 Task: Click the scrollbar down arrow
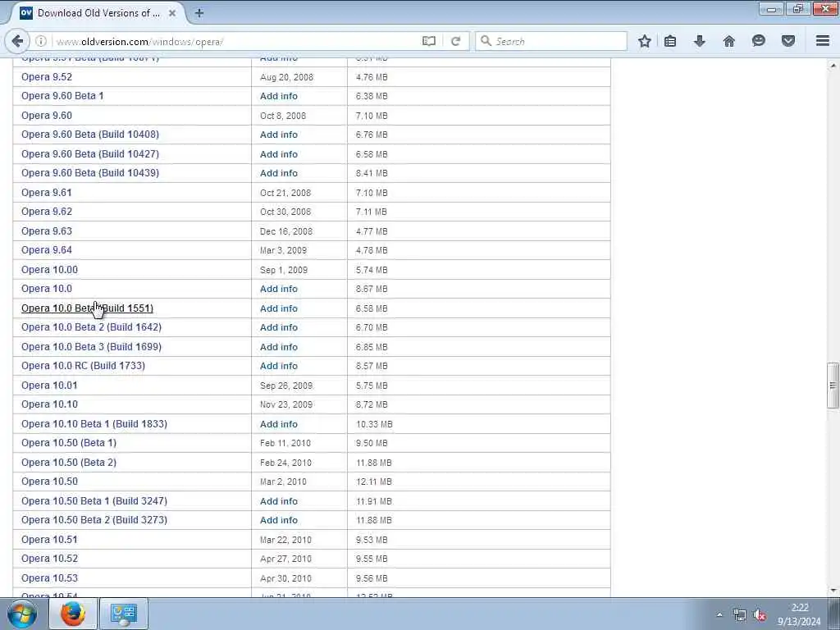point(833,591)
